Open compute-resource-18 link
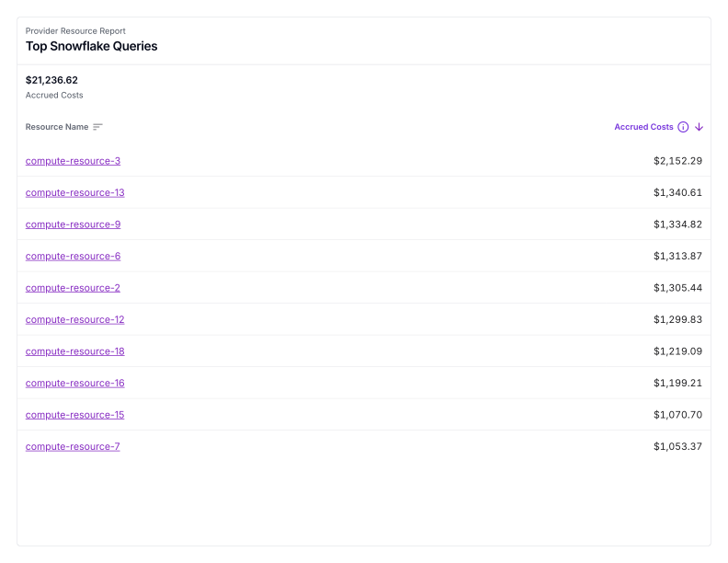The height and width of the screenshot is (563, 728). (74, 351)
